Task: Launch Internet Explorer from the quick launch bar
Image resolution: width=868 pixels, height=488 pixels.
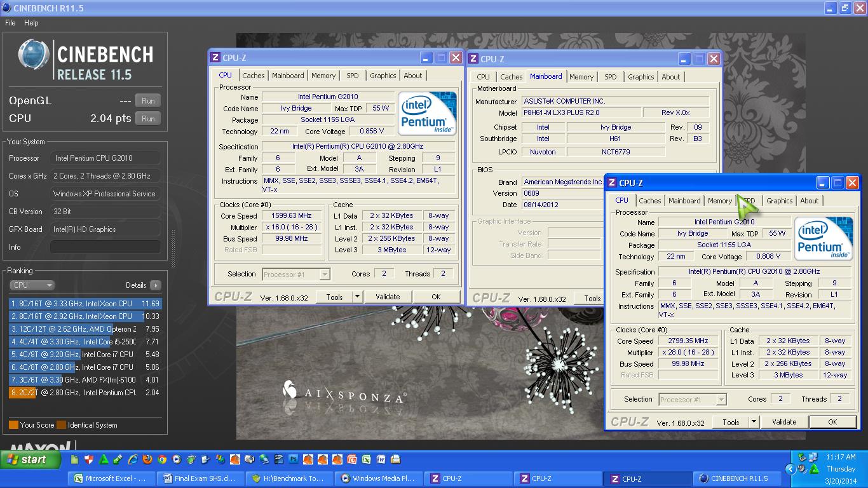Action: (133, 459)
